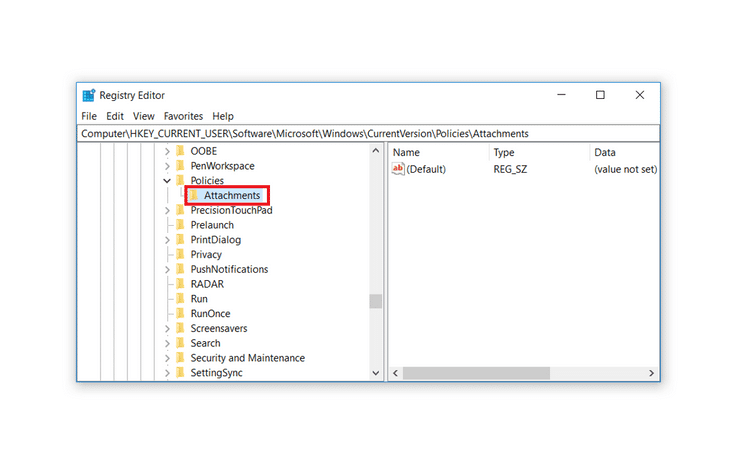Click the Registry Editor app icon in title bar
750x469 pixels.
[88, 95]
